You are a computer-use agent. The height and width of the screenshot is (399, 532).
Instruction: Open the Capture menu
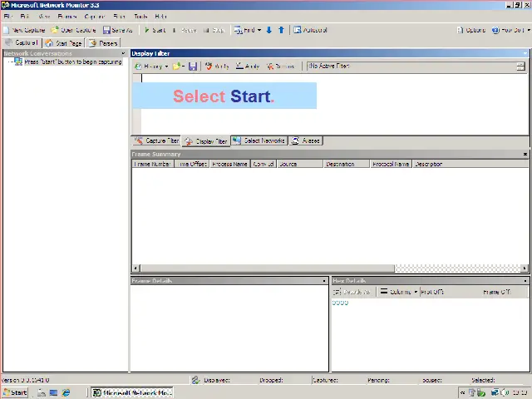pos(95,17)
